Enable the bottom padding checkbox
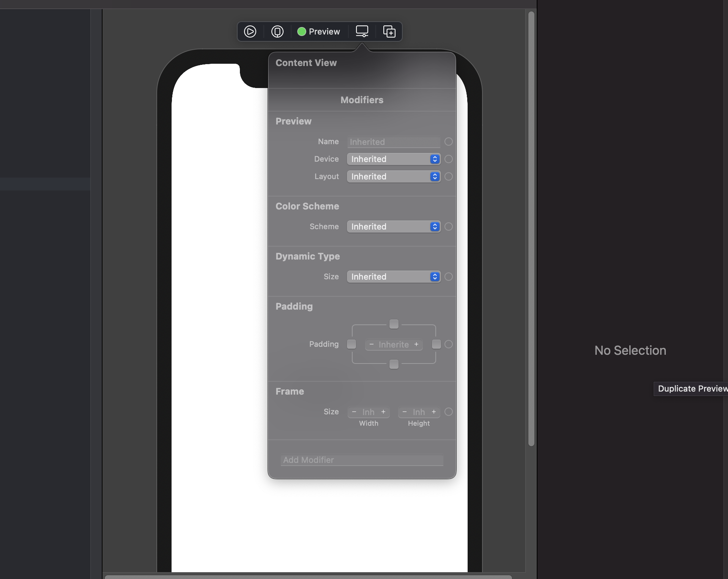Screen dimensions: 728x579 (x=394, y=364)
